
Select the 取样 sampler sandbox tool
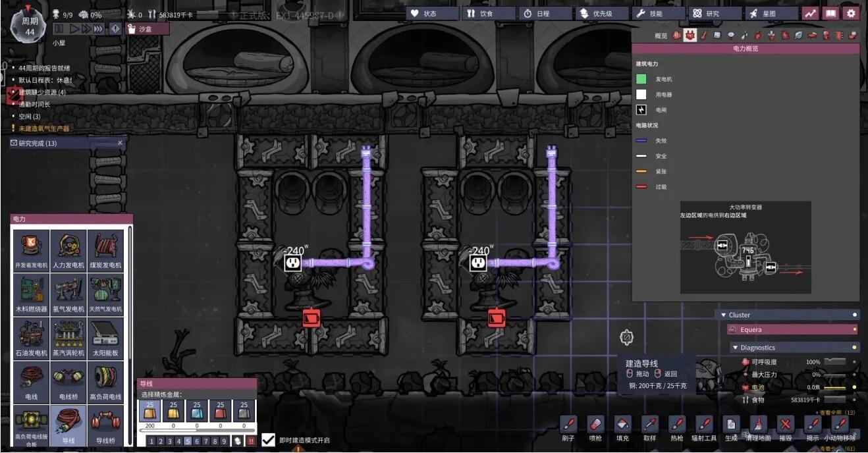(x=649, y=426)
